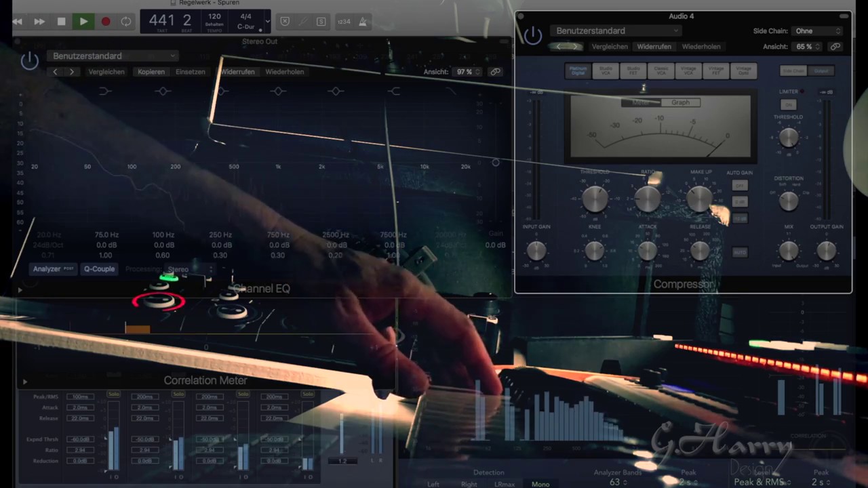This screenshot has height=488, width=868.
Task: Toggle the metronome click icon
Action: point(363,22)
